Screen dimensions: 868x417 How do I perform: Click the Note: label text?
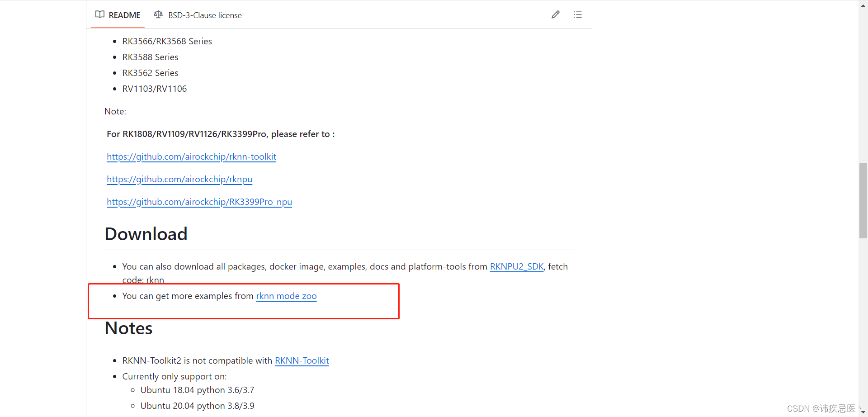(115, 111)
